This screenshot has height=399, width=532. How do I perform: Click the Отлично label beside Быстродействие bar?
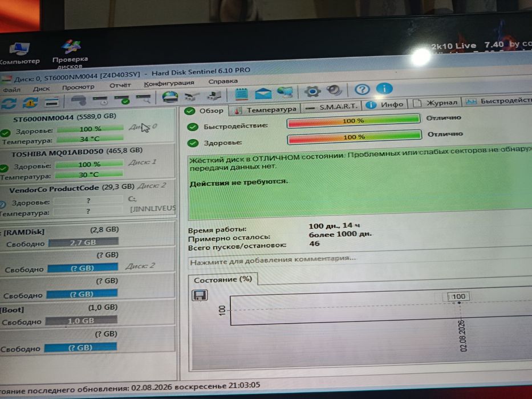coord(444,118)
